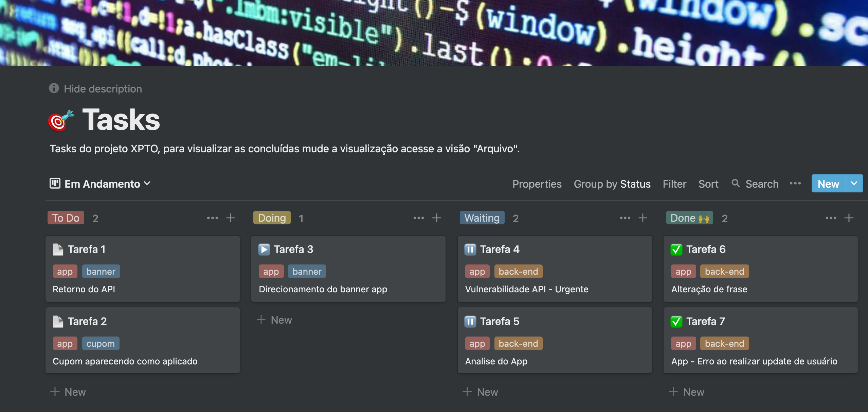Add New card below the Doing column

[274, 320]
